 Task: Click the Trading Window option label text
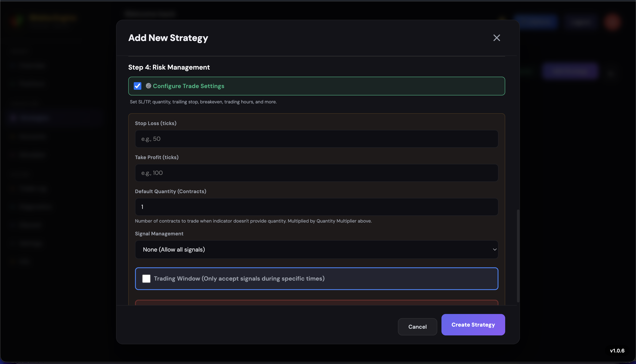click(x=239, y=278)
